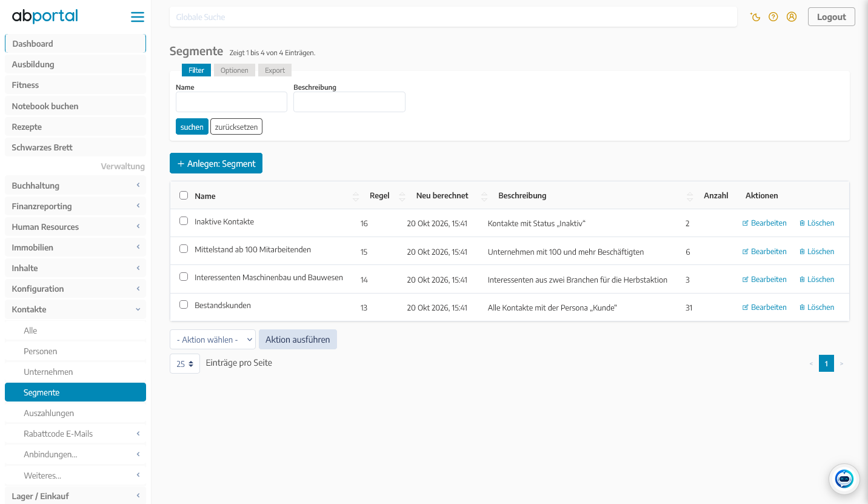868x504 pixels.
Task: Click the Anlegen: Segment button
Action: tap(216, 163)
